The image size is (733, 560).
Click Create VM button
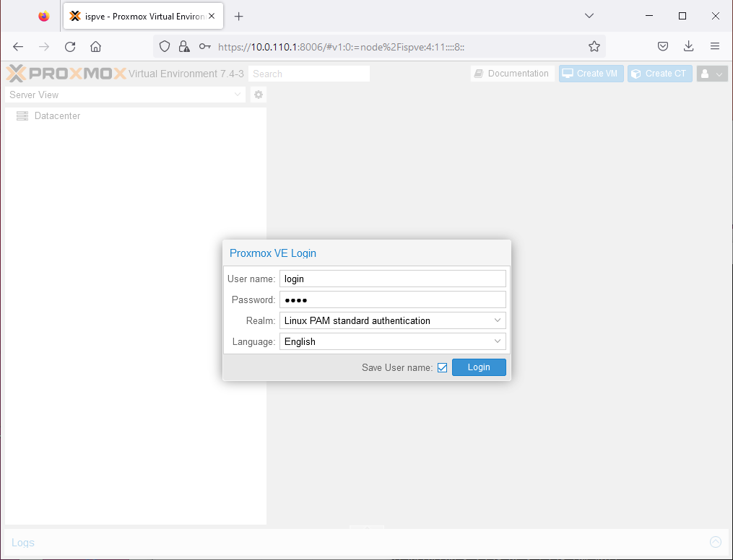(591, 74)
